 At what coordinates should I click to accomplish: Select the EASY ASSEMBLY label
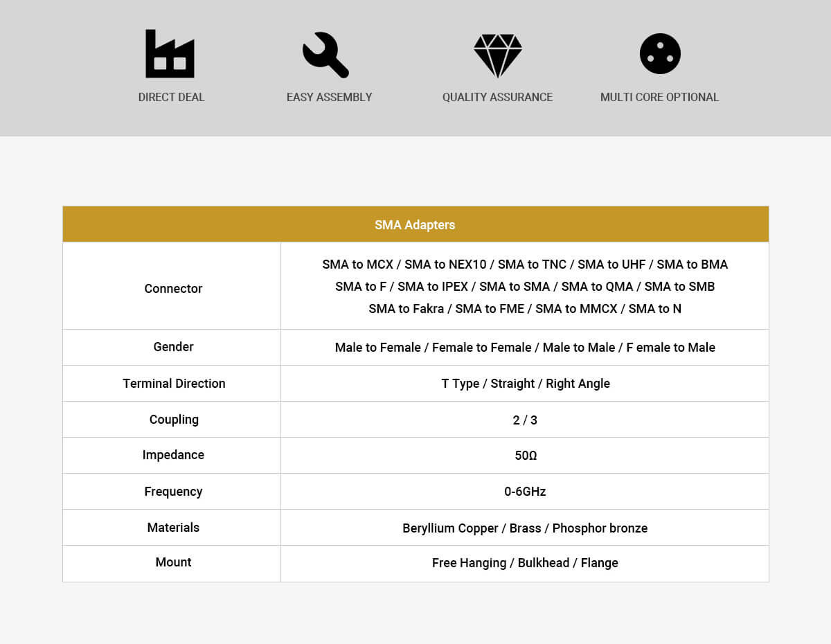(x=329, y=98)
